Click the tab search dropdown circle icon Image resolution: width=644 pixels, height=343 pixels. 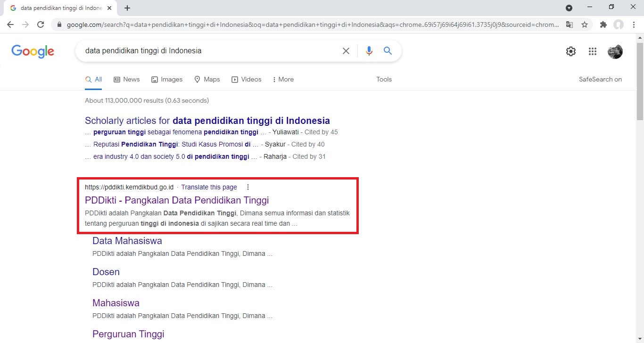[569, 8]
